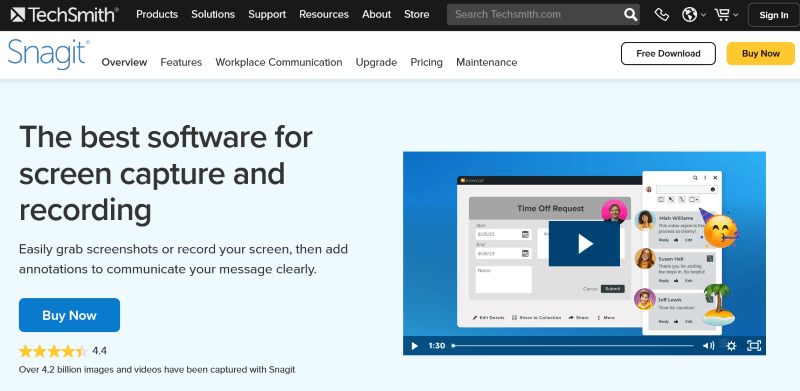Open video settings gear icon
The image size is (800, 391).
731,346
